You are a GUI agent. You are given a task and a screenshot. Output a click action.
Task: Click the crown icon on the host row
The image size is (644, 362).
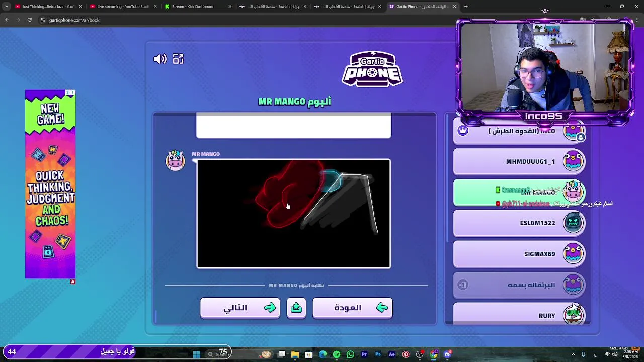[463, 131]
